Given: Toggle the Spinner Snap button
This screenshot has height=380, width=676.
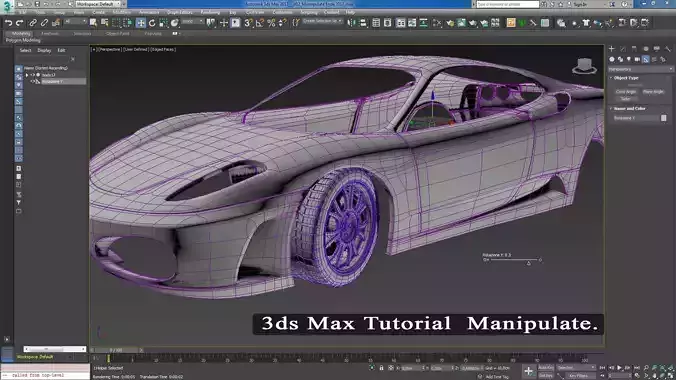Looking at the screenshot, I should 282,23.
